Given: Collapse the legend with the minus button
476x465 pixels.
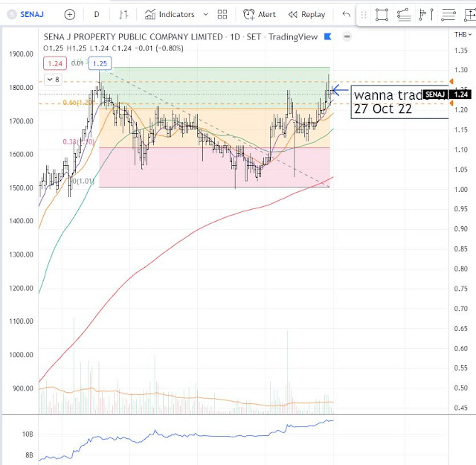Looking at the screenshot, I should pyautogui.click(x=347, y=36).
